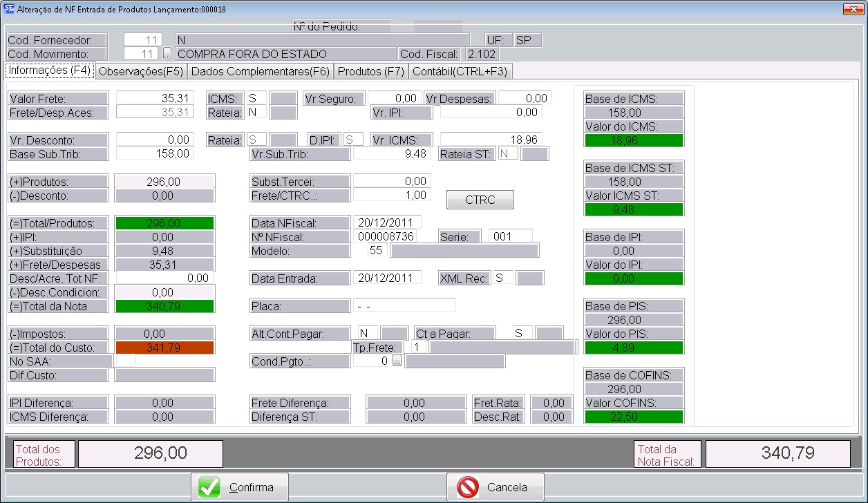
Task: Go to the Contábil(CTRL+F3) tab
Action: click(x=460, y=71)
